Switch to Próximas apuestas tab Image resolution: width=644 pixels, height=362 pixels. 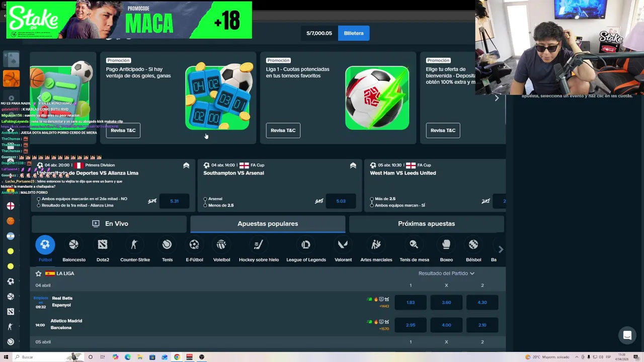coord(426,224)
